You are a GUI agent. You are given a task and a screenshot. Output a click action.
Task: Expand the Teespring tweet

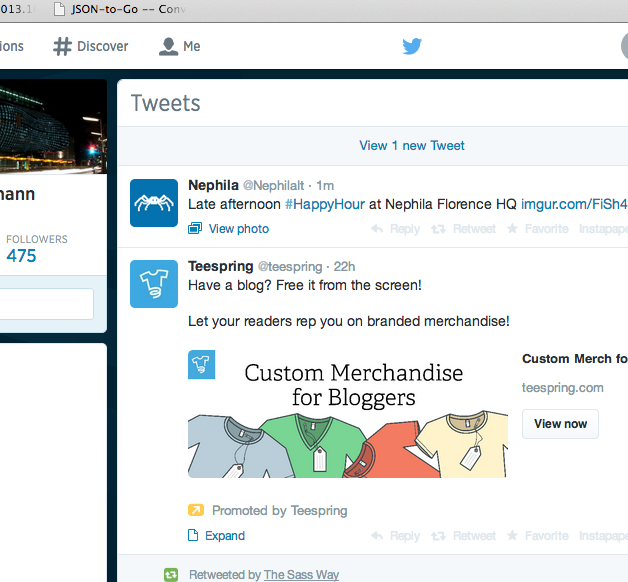point(216,536)
